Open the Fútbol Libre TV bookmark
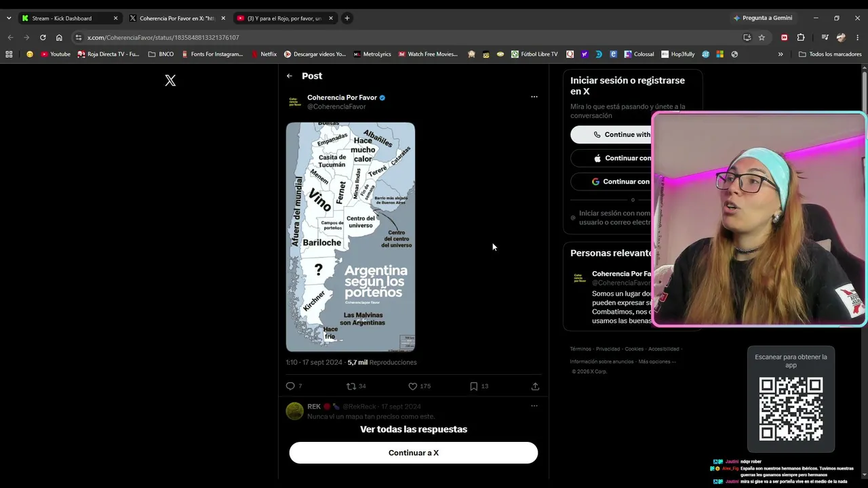Screen dimensions: 868x488 tap(534, 54)
